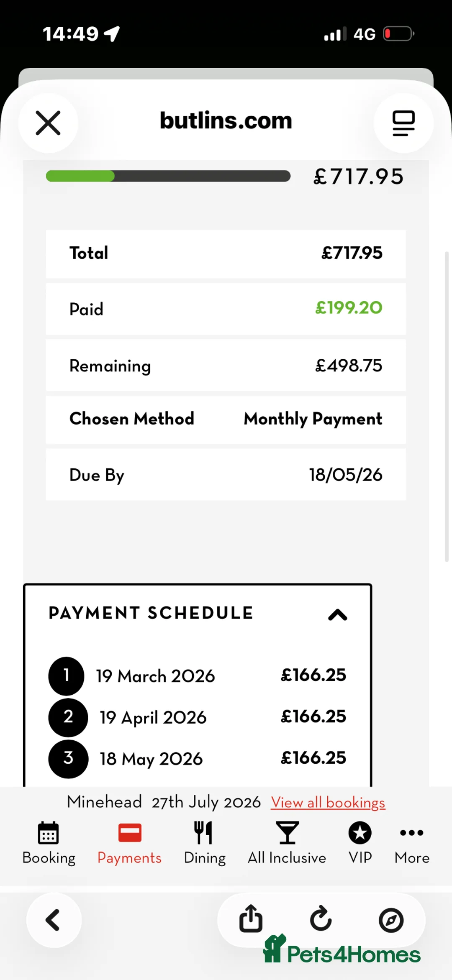452x980 pixels.
Task: Collapse the Payment Schedule section
Action: [x=338, y=615]
